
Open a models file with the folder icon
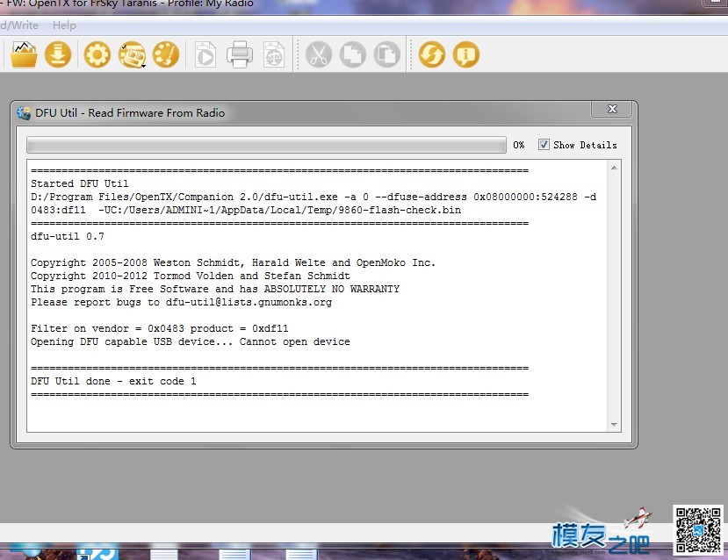pyautogui.click(x=24, y=54)
